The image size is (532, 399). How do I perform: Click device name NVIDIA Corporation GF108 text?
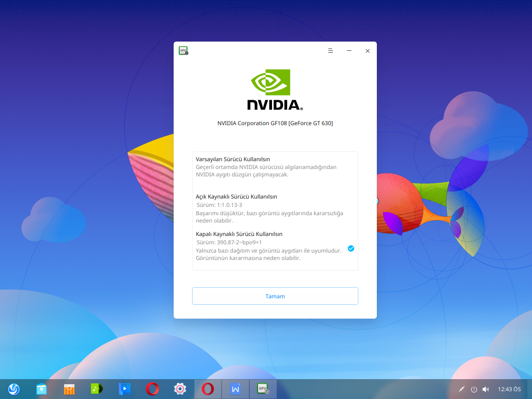pos(275,123)
